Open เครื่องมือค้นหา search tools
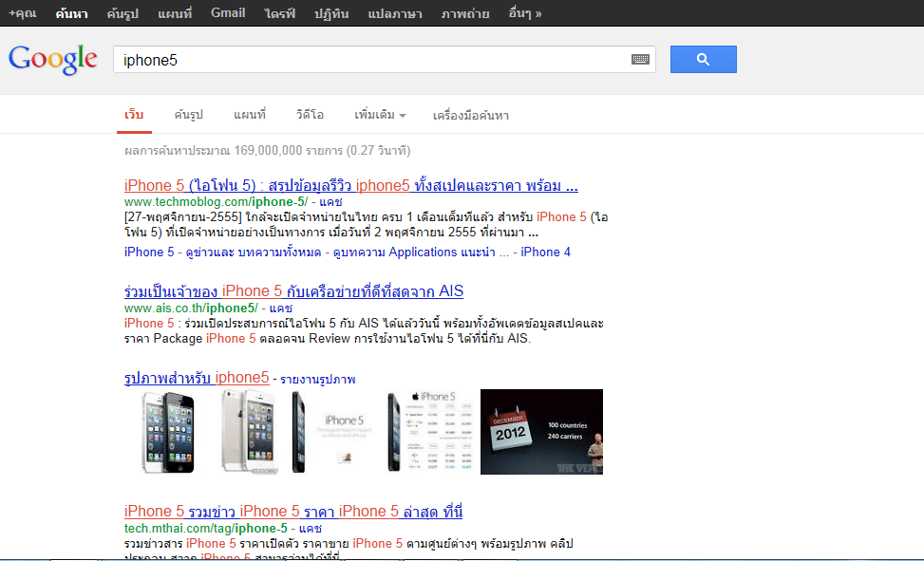Viewport: 924px width, 561px height. (471, 115)
